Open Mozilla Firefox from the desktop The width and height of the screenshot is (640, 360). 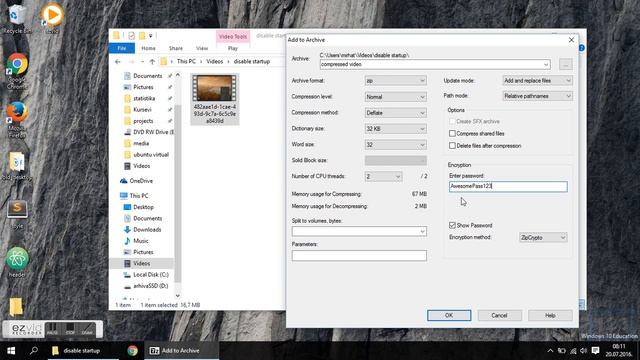click(x=17, y=120)
